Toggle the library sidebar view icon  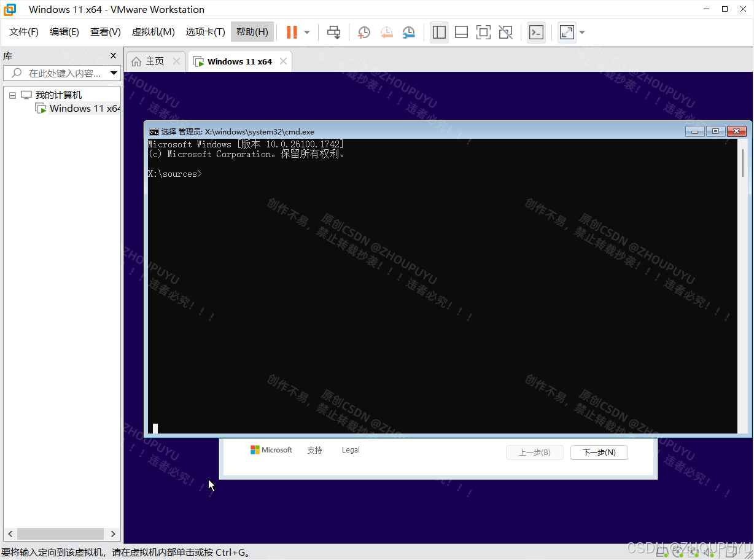point(439,32)
